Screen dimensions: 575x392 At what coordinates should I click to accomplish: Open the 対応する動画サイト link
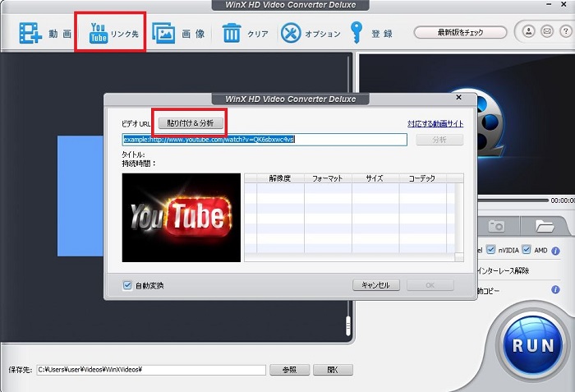tap(435, 124)
